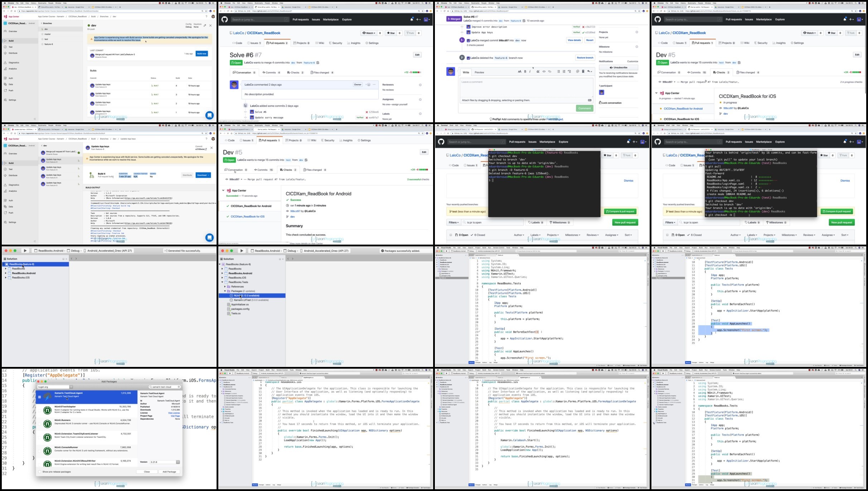Image resolution: width=868 pixels, height=491 pixels.
Task: Click Restore branch for feature-6
Action: (x=585, y=58)
